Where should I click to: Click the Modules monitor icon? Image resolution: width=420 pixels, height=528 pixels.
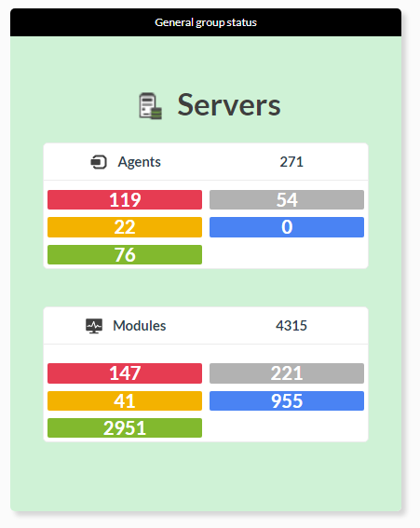point(94,326)
